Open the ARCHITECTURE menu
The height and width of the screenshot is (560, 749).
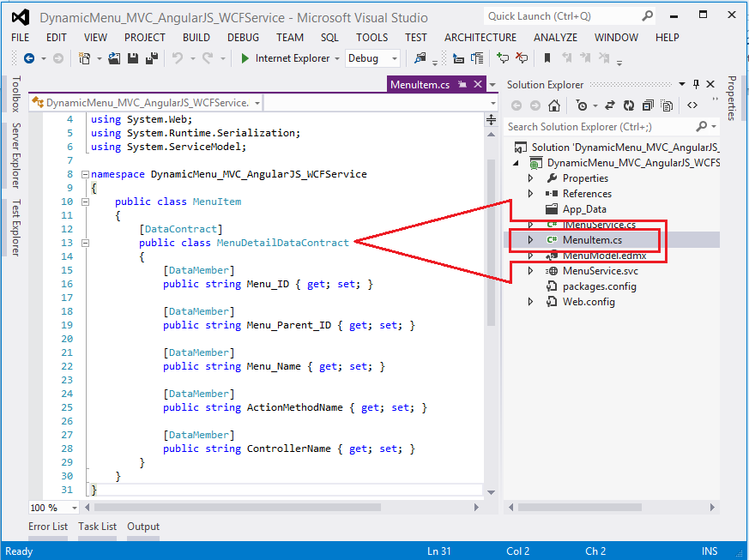[x=480, y=37]
